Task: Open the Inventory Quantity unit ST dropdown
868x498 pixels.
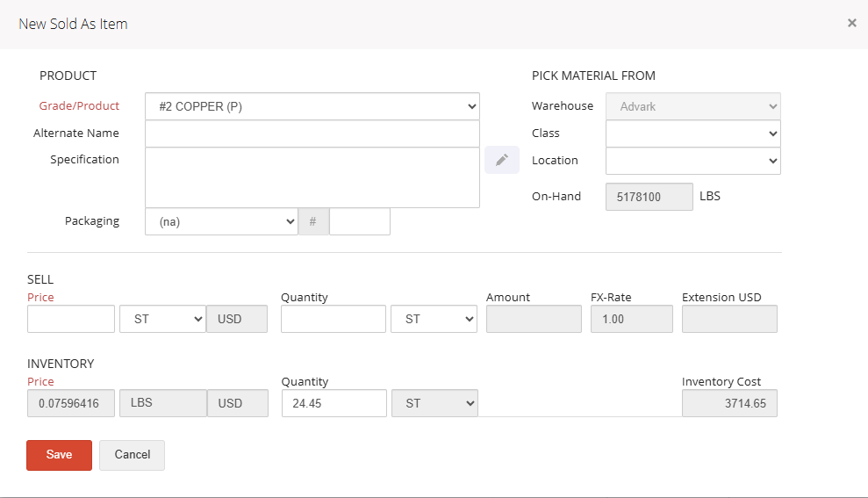Action: 434,403
